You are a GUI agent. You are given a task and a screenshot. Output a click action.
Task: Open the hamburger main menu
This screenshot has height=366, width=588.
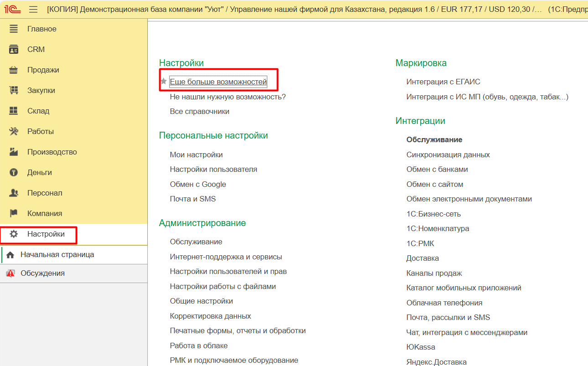click(33, 9)
